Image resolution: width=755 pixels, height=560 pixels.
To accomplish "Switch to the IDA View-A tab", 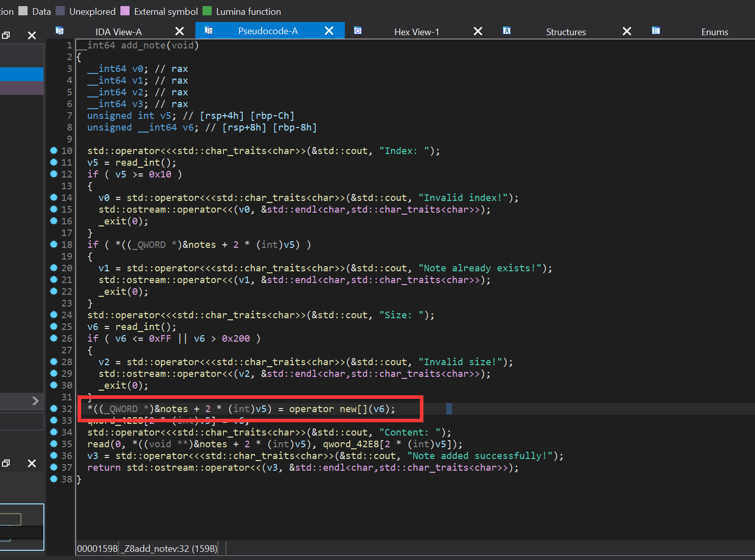I will [x=118, y=32].
